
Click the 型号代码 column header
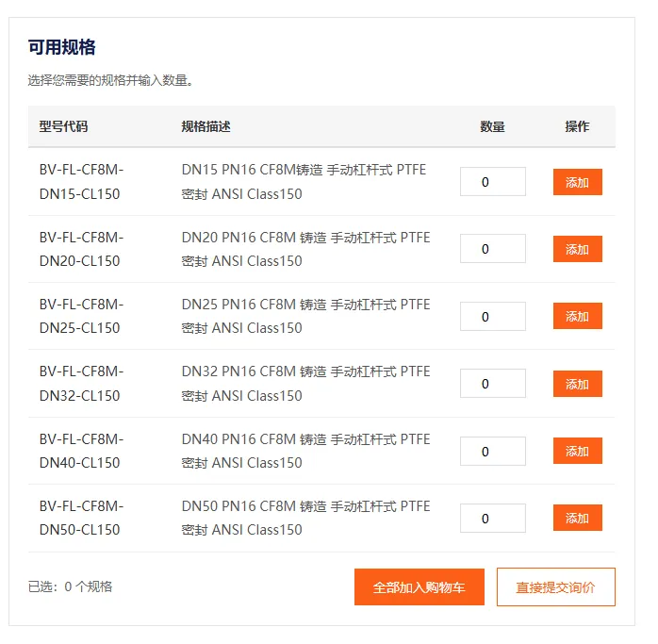click(63, 126)
